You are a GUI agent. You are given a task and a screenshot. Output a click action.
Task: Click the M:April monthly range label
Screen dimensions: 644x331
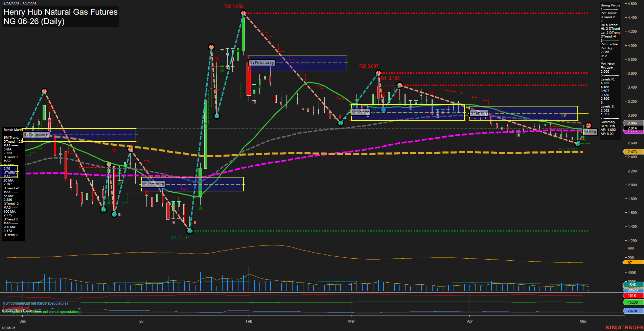[x=479, y=113]
